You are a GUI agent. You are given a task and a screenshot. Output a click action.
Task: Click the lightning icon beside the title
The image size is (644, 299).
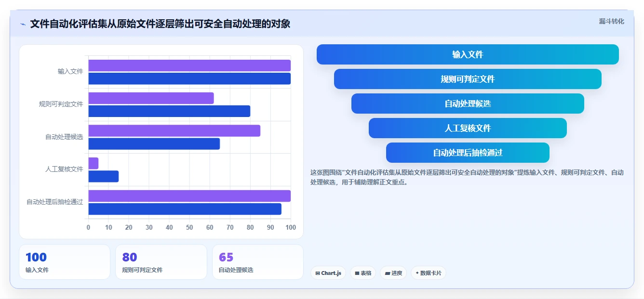tap(23, 24)
